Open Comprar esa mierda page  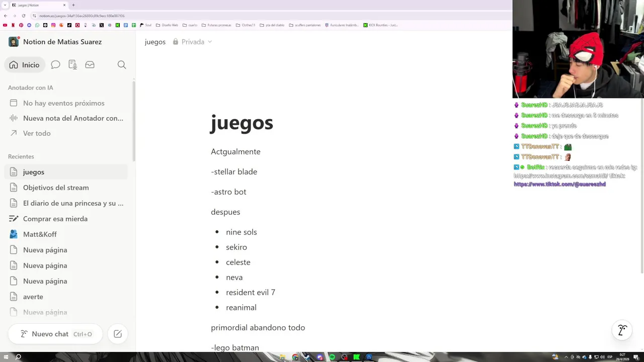(x=66, y=219)
